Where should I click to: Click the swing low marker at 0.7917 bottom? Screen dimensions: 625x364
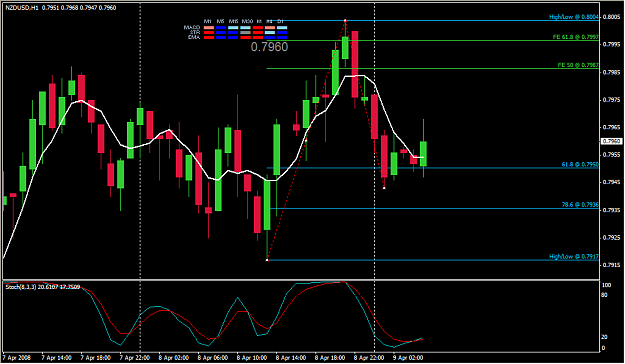267,260
